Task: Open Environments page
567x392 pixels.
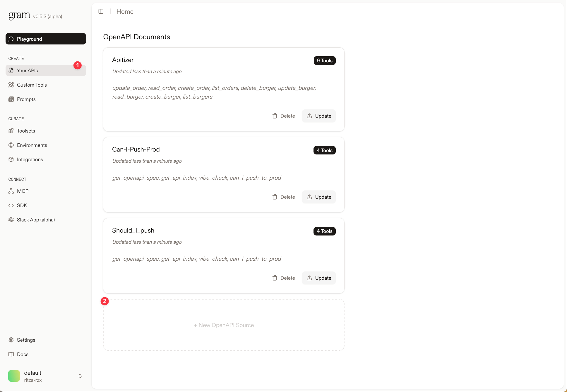Action: tap(46, 145)
